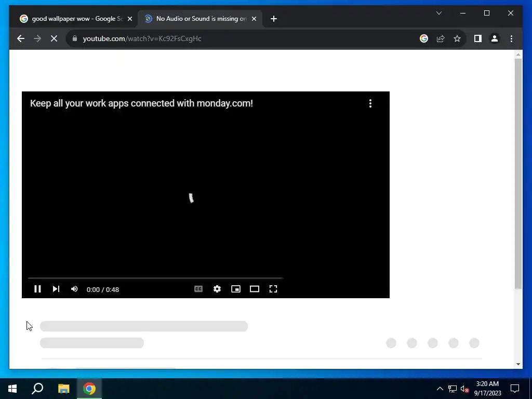Click Chrome icon in taskbar
Viewport: 532px width, 399px height.
click(89, 389)
